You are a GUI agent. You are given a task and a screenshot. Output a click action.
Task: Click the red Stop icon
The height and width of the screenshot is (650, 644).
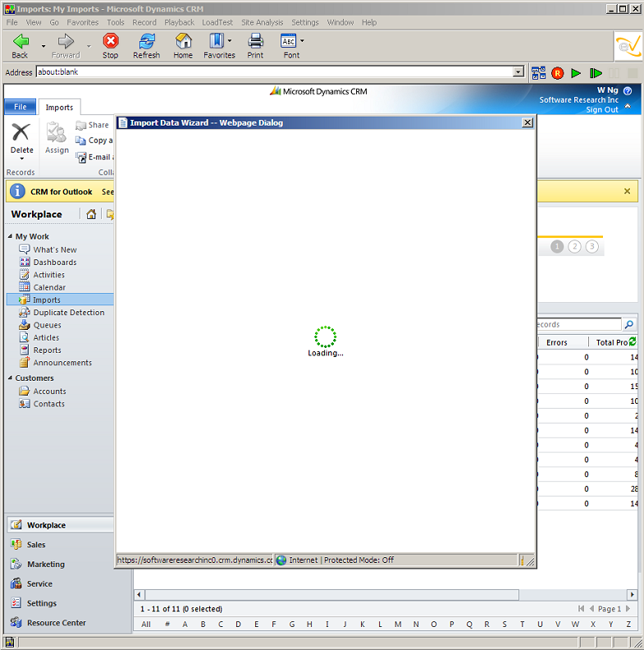coord(111,41)
